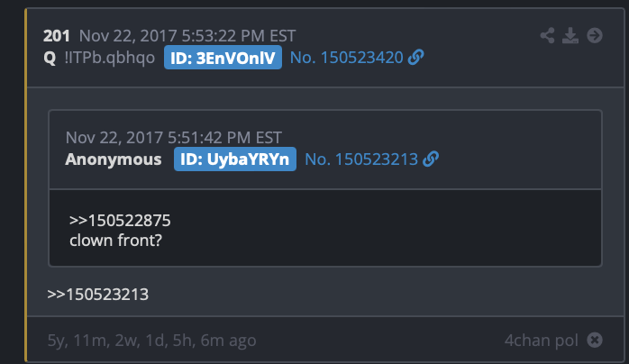Filter by ID: 3EnVOnlV badge
Image resolution: width=629 pixels, height=364 pixels.
pyautogui.click(x=223, y=58)
